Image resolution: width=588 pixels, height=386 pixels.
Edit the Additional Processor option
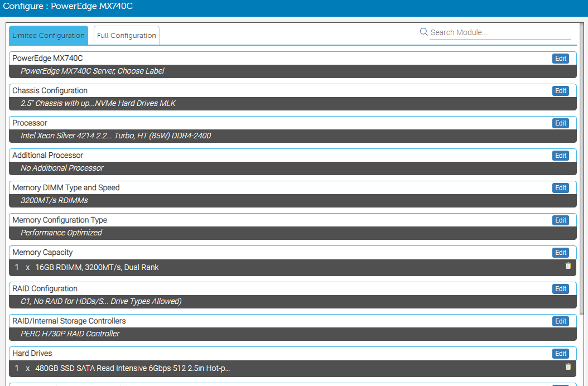(x=561, y=156)
